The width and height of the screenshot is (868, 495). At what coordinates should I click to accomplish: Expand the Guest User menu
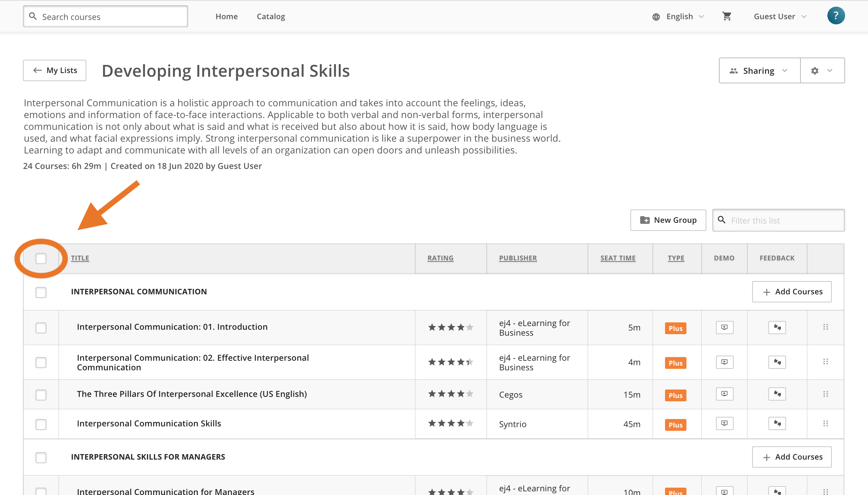(780, 17)
